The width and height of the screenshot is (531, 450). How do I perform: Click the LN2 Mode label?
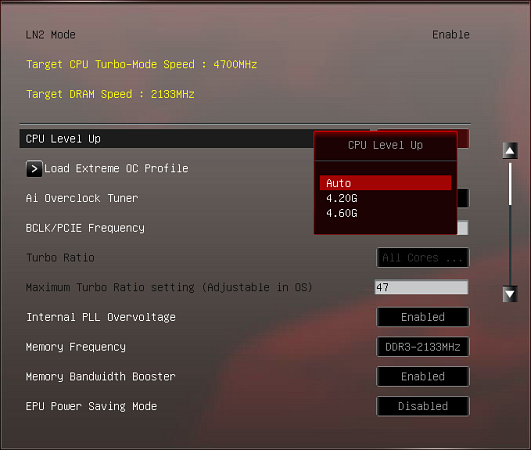tap(51, 35)
